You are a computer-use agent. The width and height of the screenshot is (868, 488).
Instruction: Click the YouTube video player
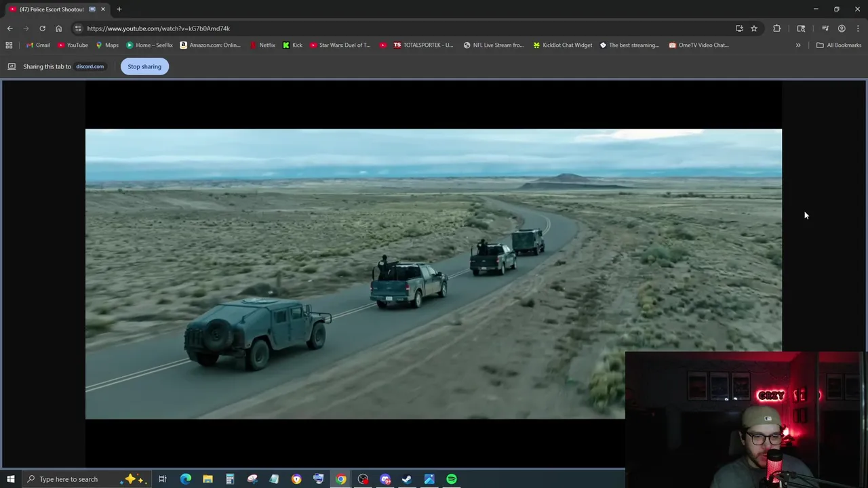pos(433,274)
